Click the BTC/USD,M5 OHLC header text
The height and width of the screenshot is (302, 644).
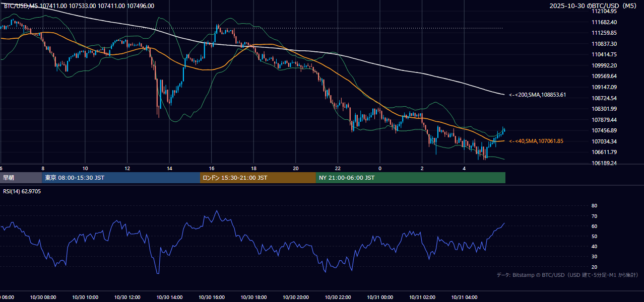79,6
